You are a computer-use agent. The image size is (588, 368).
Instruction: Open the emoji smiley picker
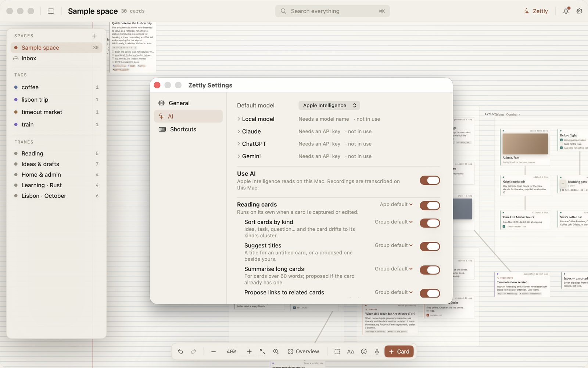click(x=364, y=351)
